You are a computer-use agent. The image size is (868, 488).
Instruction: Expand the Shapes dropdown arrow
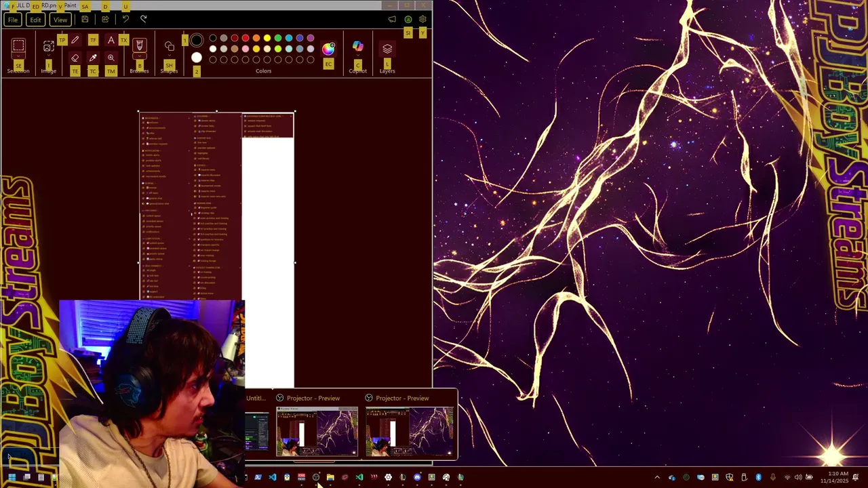pyautogui.click(x=170, y=55)
